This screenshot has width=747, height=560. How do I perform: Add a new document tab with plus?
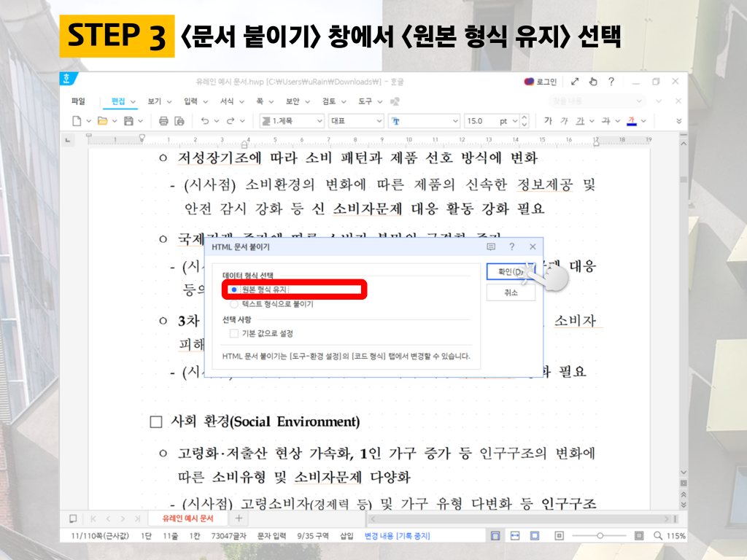click(x=239, y=518)
